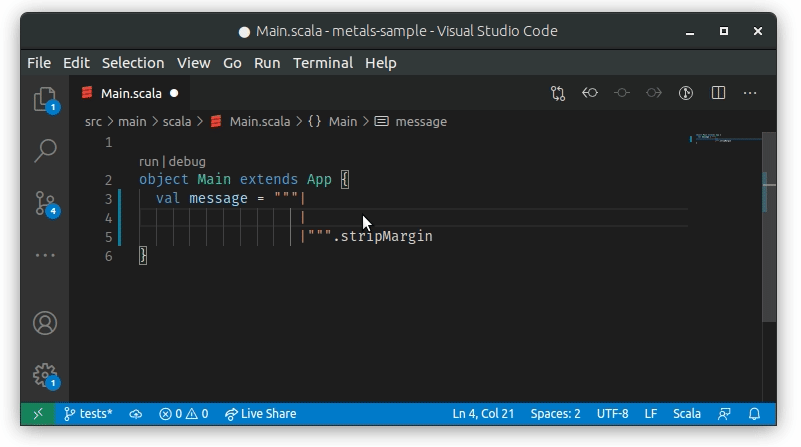Open the Terminal menu
Image resolution: width=801 pixels, height=447 pixels.
click(x=323, y=63)
